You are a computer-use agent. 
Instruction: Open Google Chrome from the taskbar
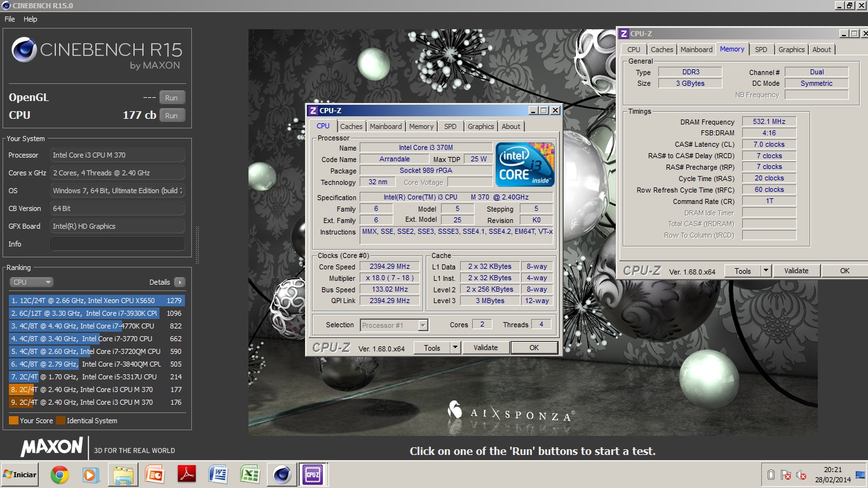[x=60, y=475]
